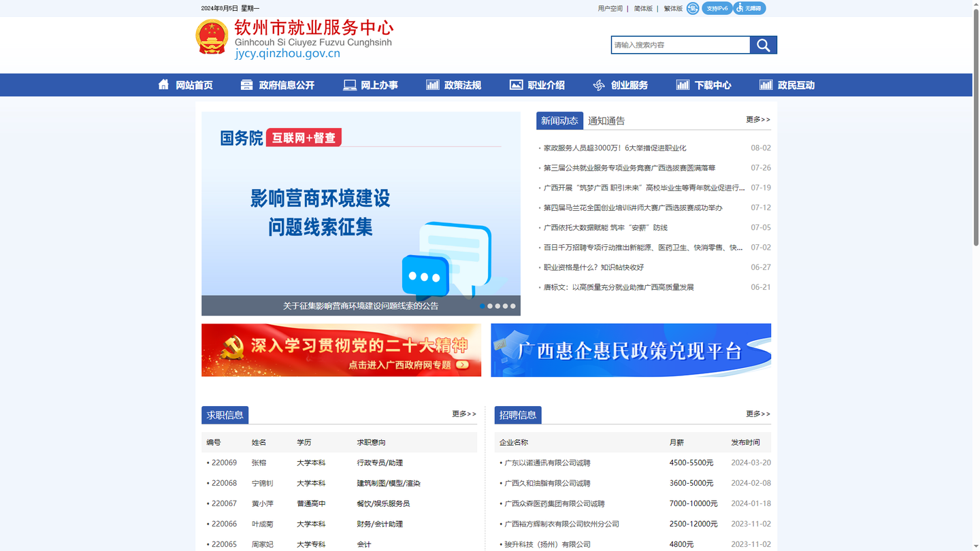The height and width of the screenshot is (551, 980).
Task: Open 创业服务 menu item
Action: [x=630, y=85]
